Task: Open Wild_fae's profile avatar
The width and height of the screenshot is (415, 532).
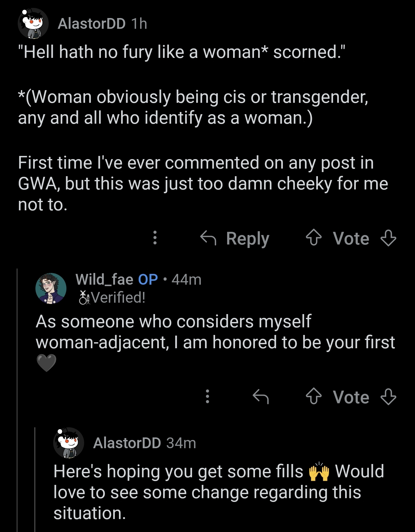Action: coord(51,288)
